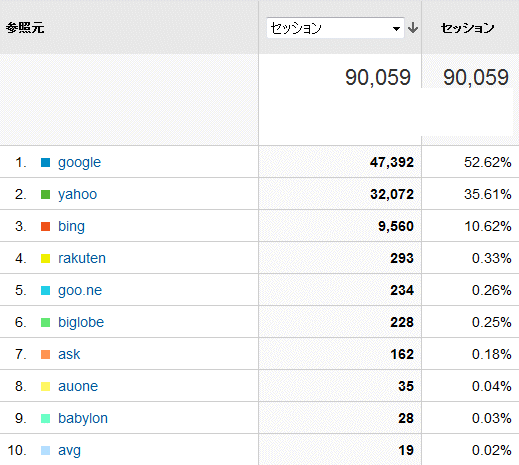
Task: Click the 0.04% percentage cell
Action: pos(492,387)
